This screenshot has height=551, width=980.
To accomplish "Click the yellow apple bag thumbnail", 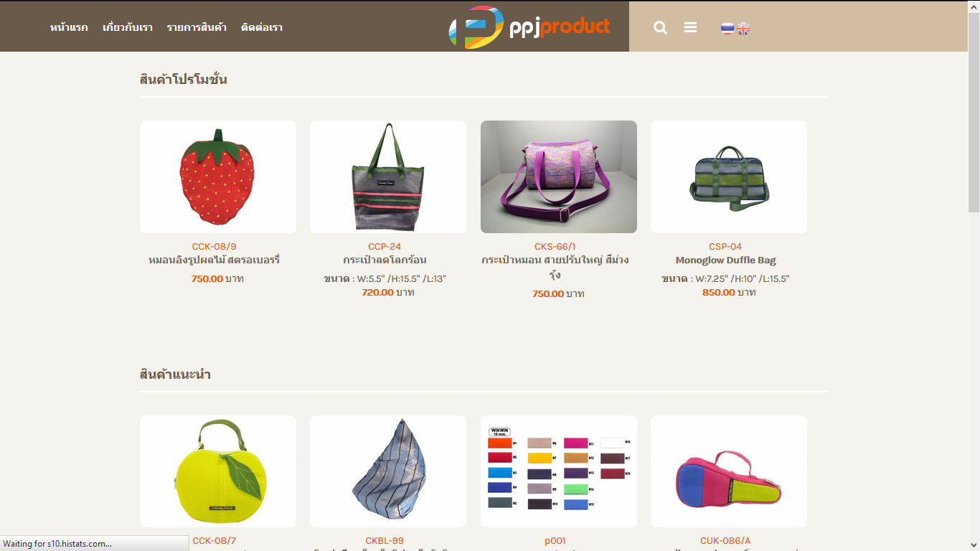I will coord(218,471).
